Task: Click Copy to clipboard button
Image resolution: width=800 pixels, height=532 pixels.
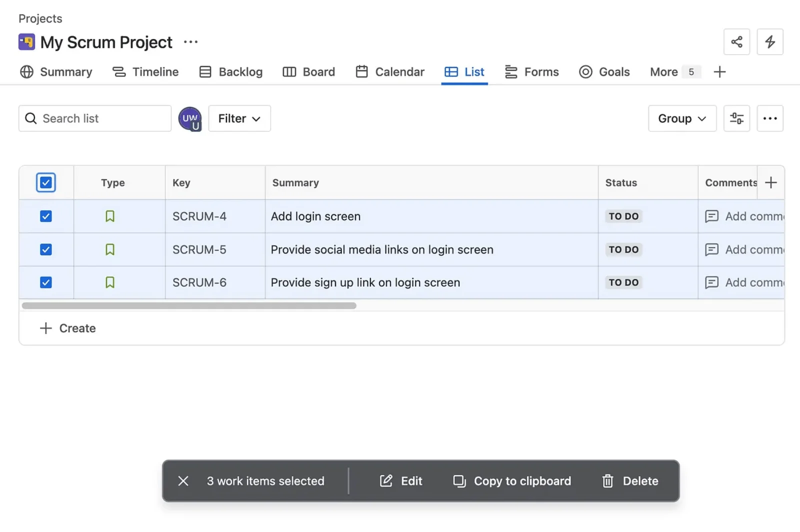Action: [512, 481]
